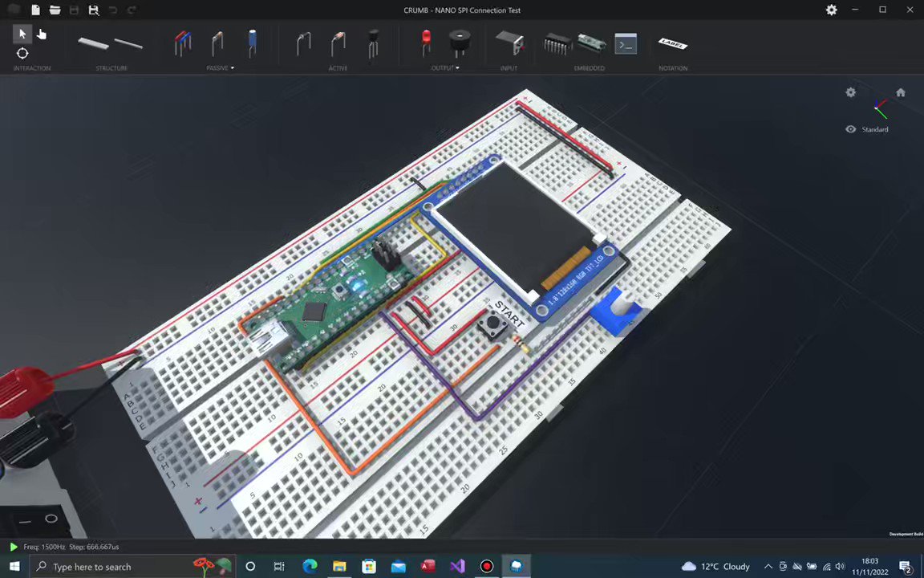Click the new file icon
924x578 pixels.
point(36,10)
